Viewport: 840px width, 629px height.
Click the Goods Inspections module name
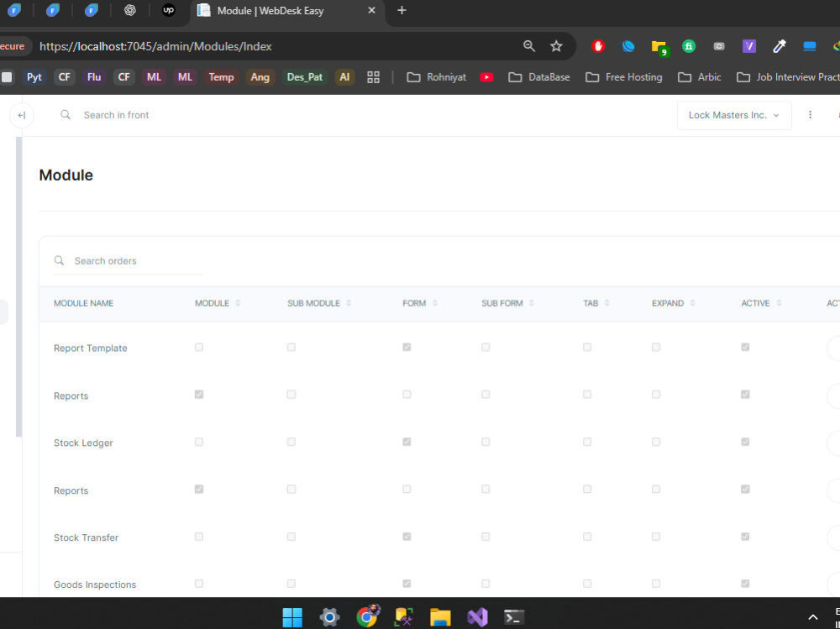point(95,584)
